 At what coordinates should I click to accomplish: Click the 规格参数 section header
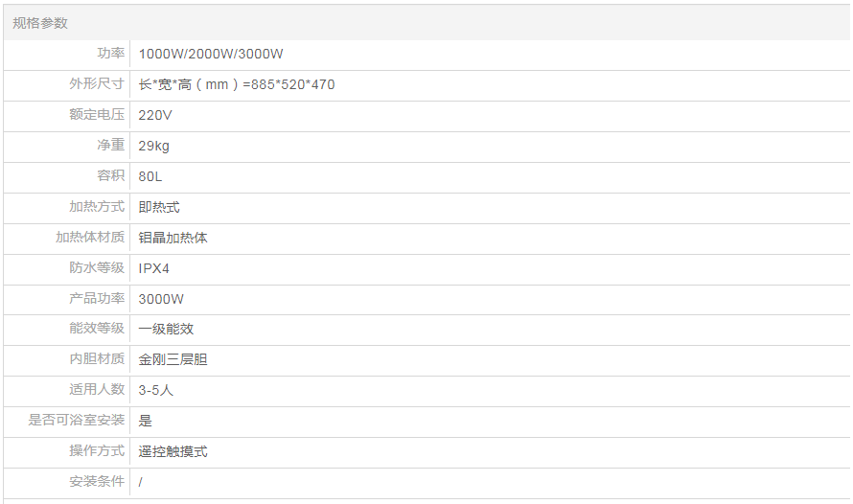point(40,23)
